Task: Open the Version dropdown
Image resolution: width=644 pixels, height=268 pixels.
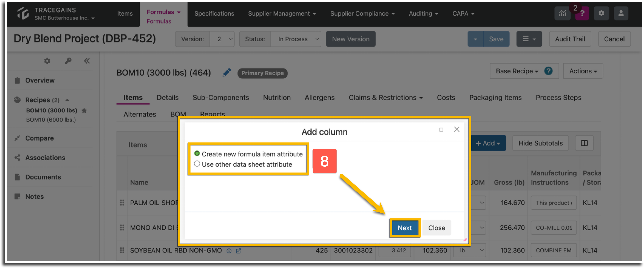Action: pyautogui.click(x=222, y=39)
